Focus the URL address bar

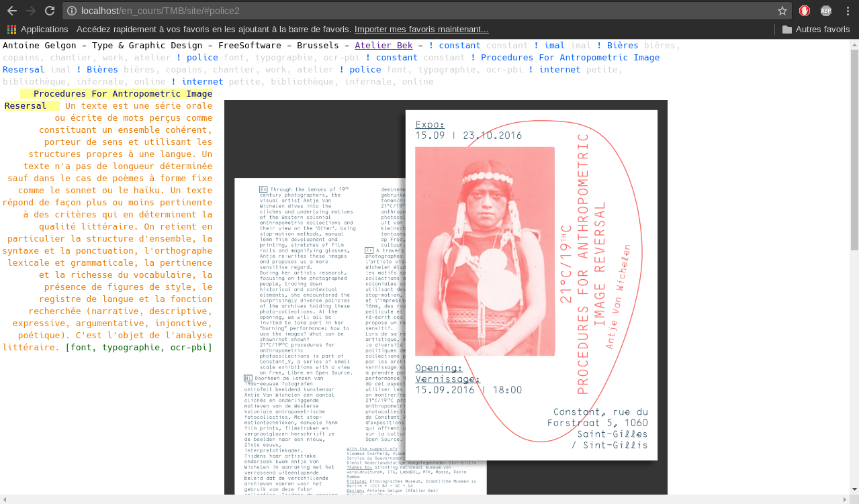point(403,11)
